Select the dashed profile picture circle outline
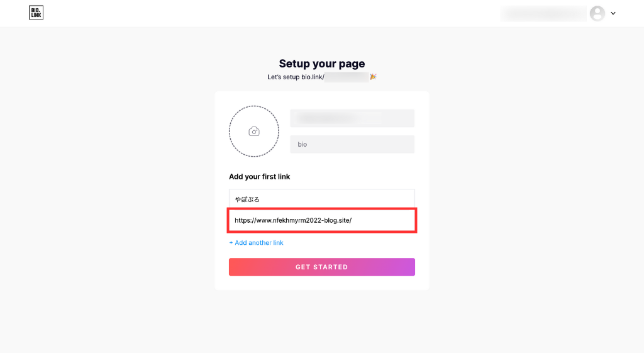The height and width of the screenshot is (353, 644). [254, 132]
